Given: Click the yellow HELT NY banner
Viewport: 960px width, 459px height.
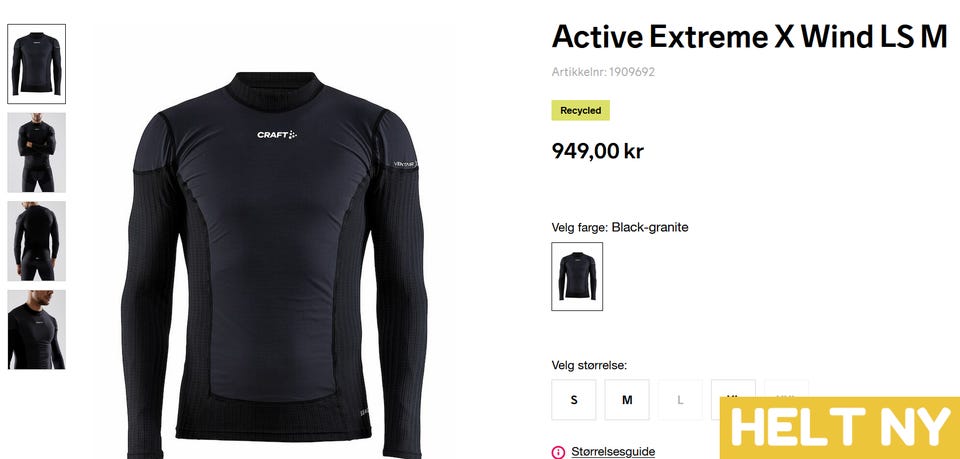Looking at the screenshot, I should [840, 428].
